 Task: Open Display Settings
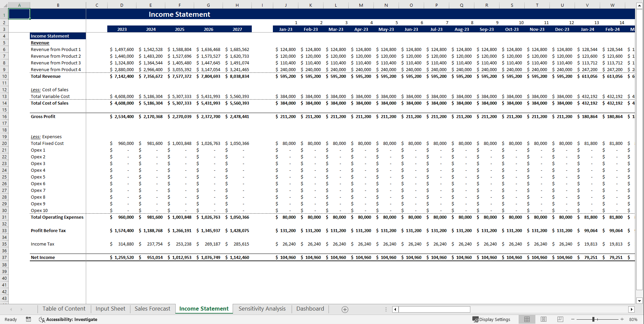click(491, 319)
